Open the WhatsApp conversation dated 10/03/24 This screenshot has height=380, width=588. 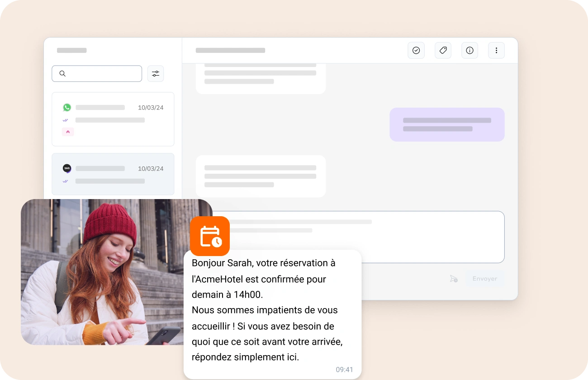click(x=113, y=119)
